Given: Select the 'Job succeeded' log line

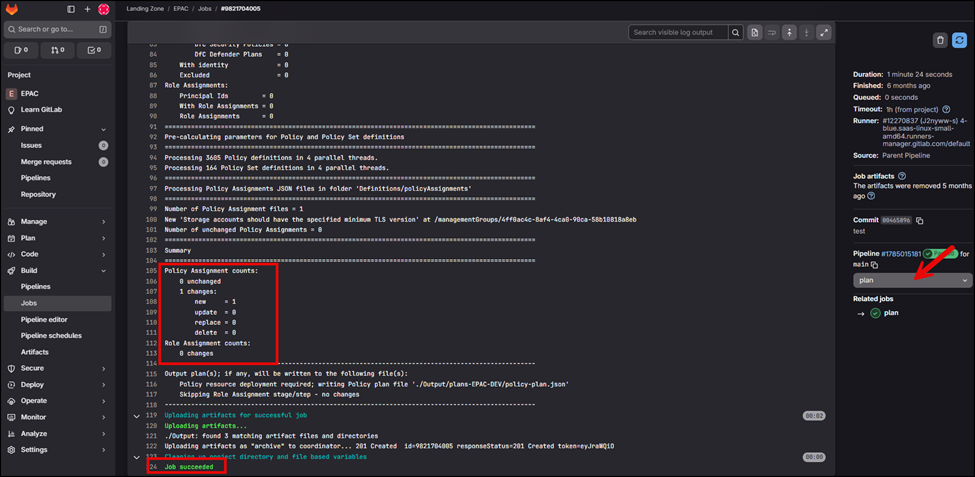Looking at the screenshot, I should (x=189, y=466).
